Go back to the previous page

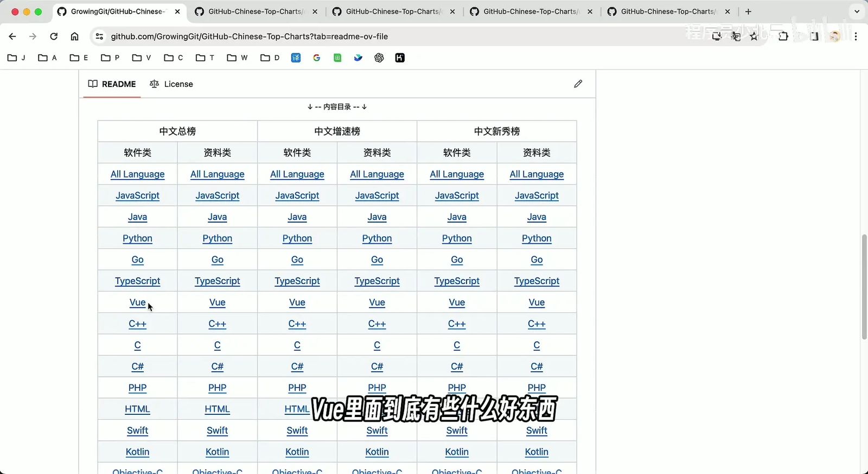[12, 36]
